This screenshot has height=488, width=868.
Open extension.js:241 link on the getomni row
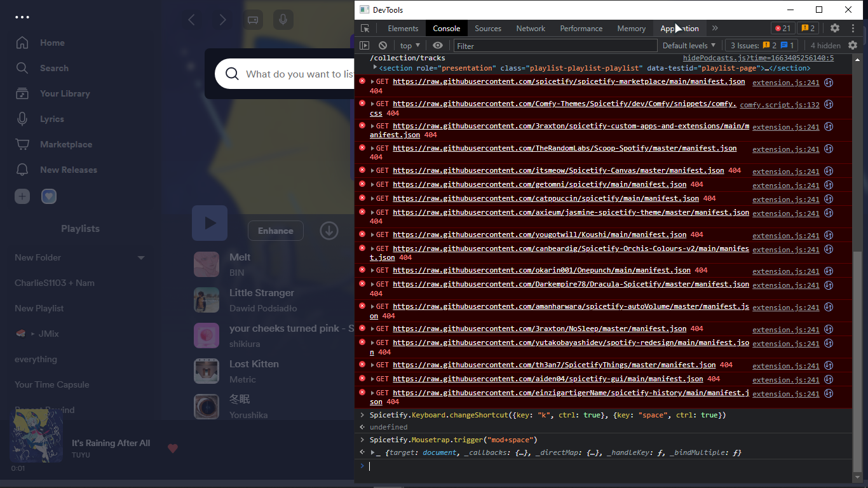[x=786, y=186]
